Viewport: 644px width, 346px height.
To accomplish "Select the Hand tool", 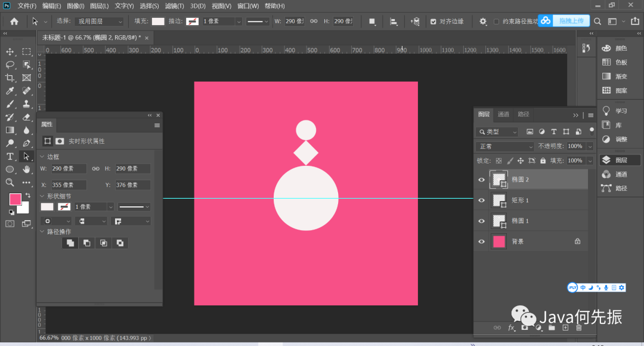I will click(26, 169).
